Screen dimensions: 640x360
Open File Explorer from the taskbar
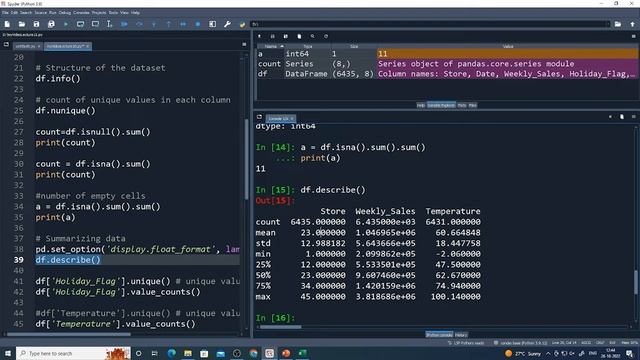click(x=188, y=353)
